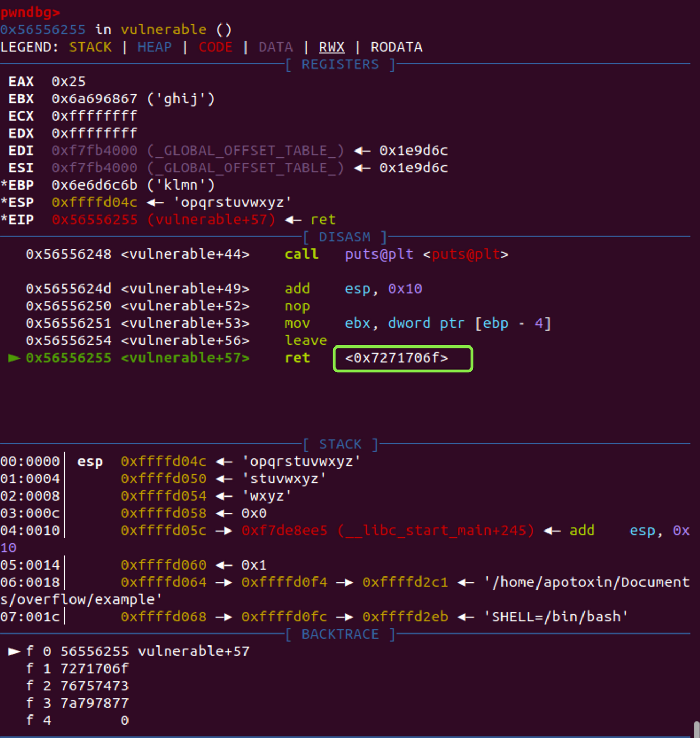Click the arrow next to ESP register value
Screen dimensions: 700x738
tap(156, 202)
